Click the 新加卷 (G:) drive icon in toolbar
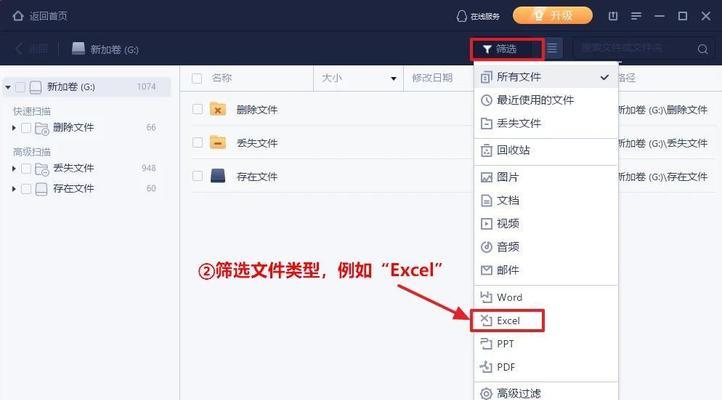This screenshot has width=722, height=400. [x=78, y=48]
